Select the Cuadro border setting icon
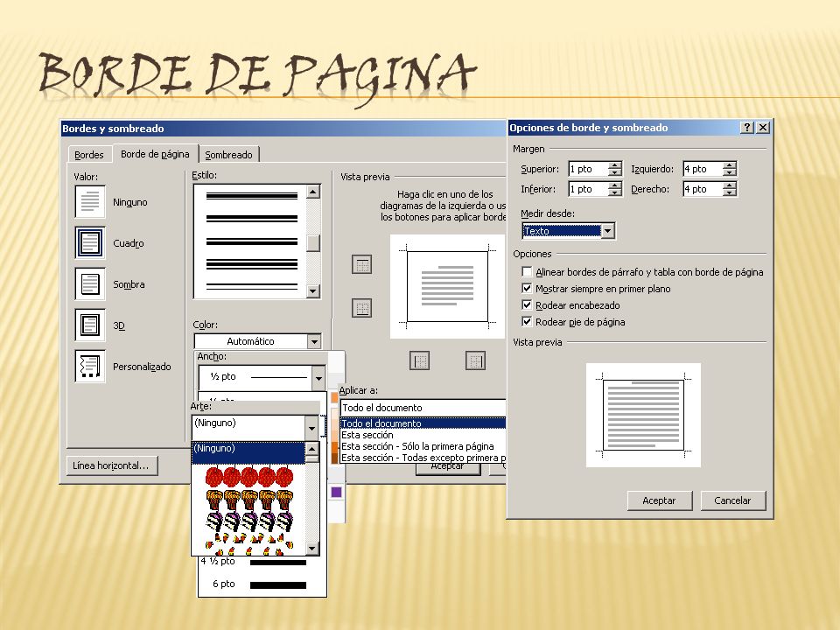Image resolution: width=840 pixels, height=630 pixels. pos(89,242)
